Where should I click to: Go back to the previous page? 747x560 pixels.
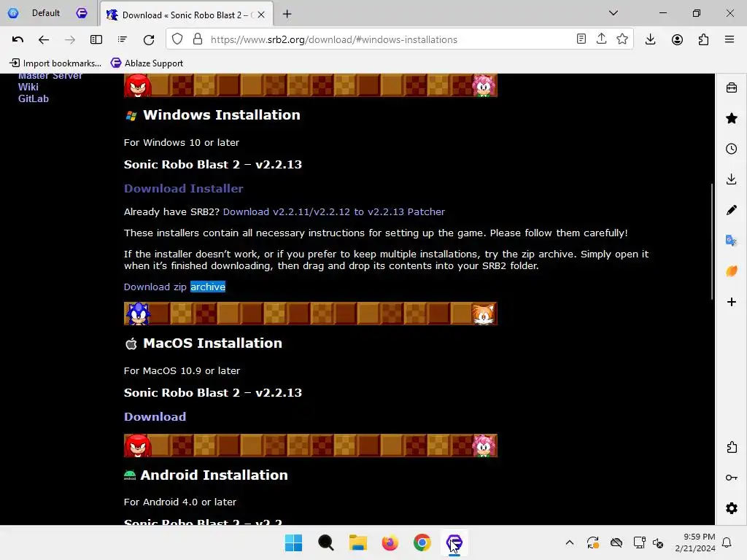coord(43,39)
